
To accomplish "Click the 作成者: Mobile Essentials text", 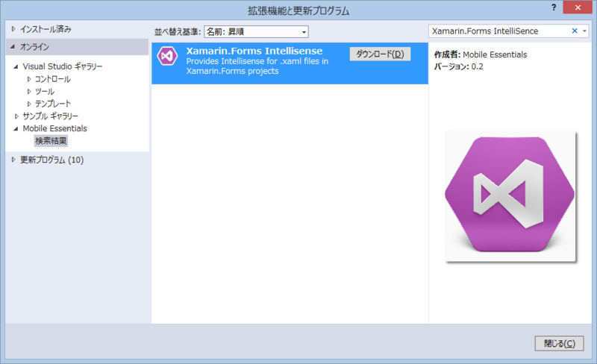I will (x=481, y=54).
